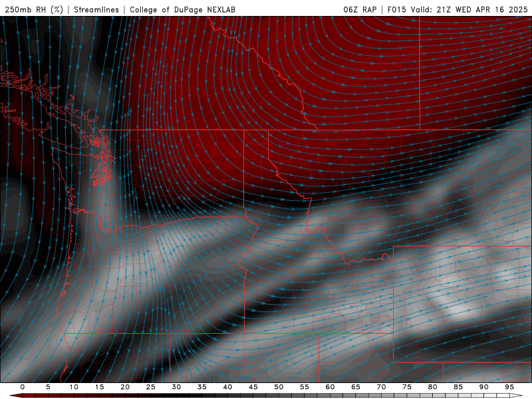Click the "Streamlines" header label
The height and width of the screenshot is (399, 532).
96,9
